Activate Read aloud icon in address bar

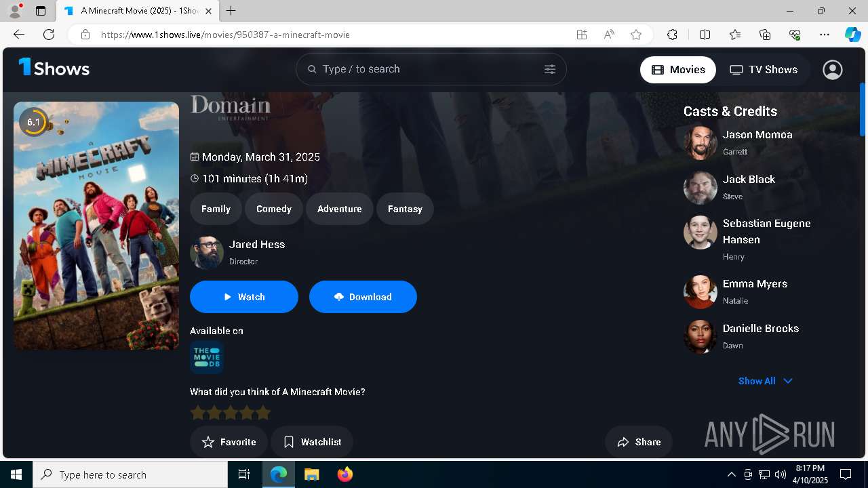click(x=609, y=35)
